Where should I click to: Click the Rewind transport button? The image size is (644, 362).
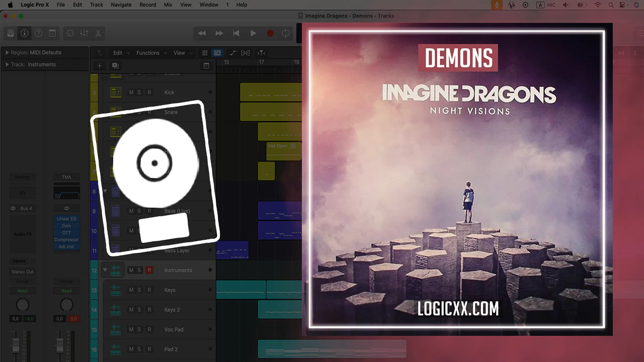(202, 33)
